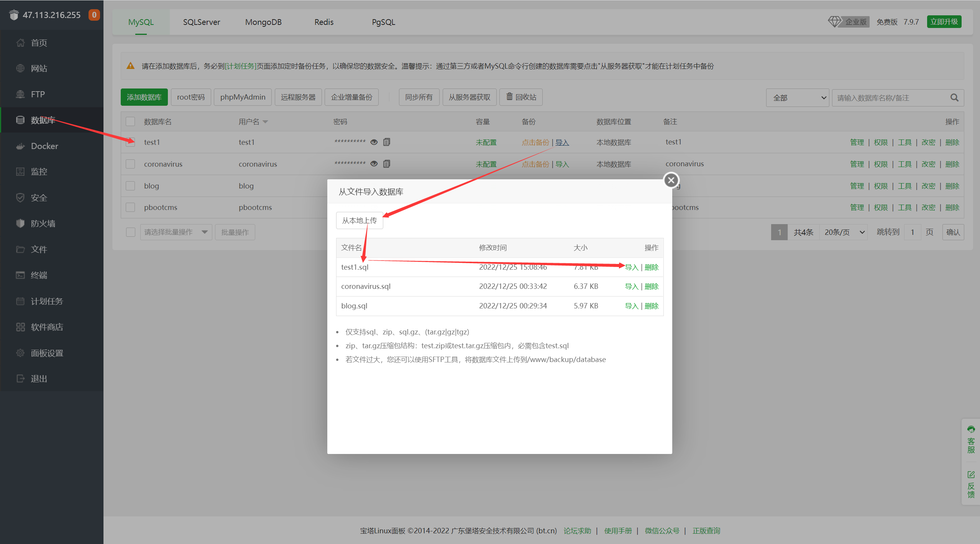Tick the select-all checkbox in table header

130,121
